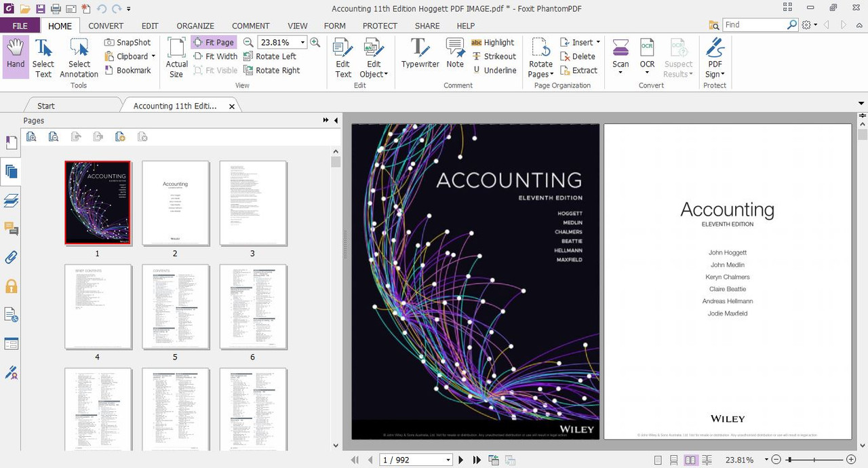Take a SnapShot of the page

[x=128, y=42]
